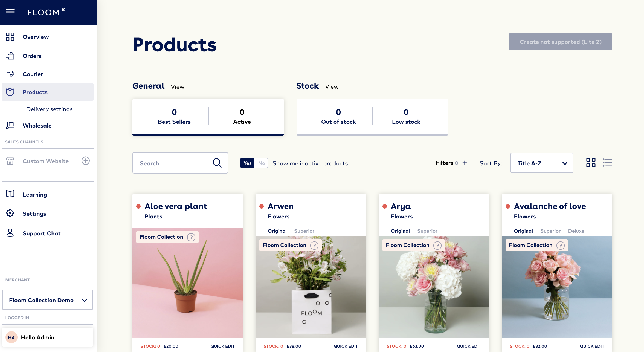This screenshot has height=352, width=644.
Task: Select the Superior tab on Arwen
Action: pyautogui.click(x=304, y=231)
